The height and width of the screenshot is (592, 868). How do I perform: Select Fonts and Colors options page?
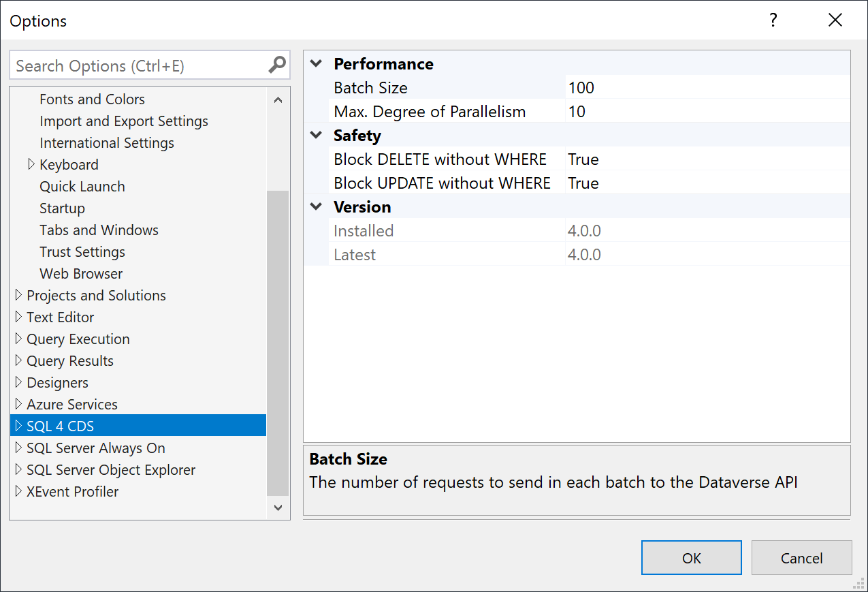pyautogui.click(x=92, y=99)
